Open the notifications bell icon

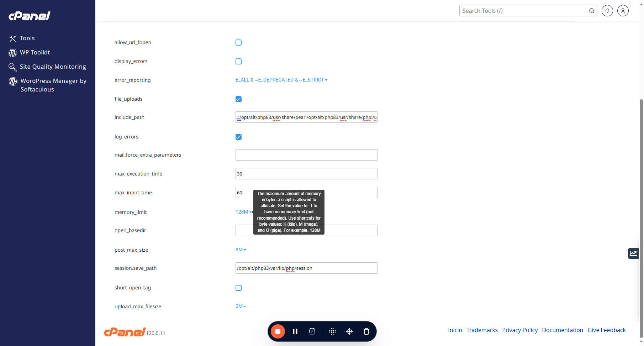click(x=607, y=11)
